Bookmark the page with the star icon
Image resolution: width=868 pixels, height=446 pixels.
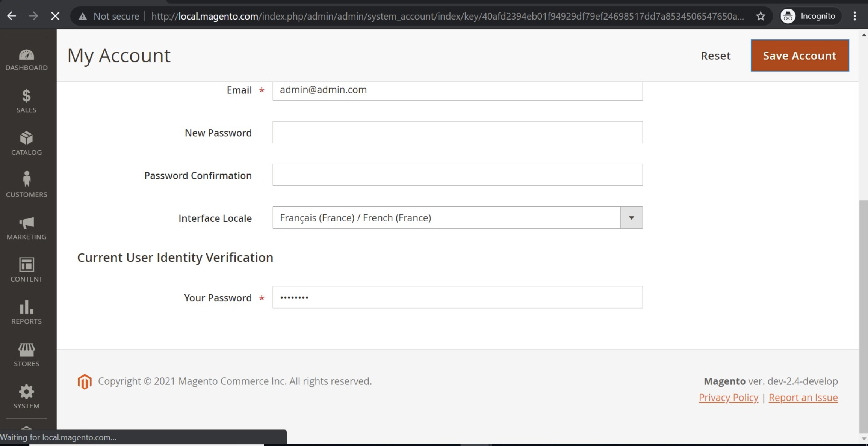pyautogui.click(x=761, y=16)
